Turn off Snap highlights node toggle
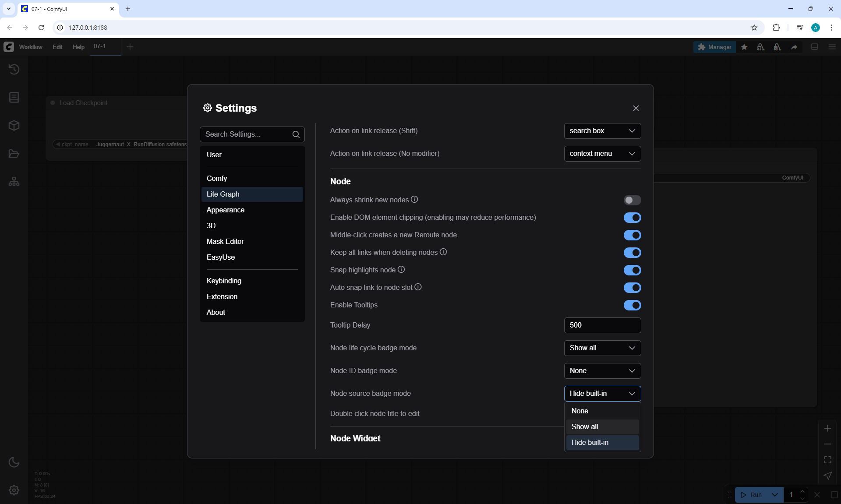The image size is (841, 504). point(632,270)
